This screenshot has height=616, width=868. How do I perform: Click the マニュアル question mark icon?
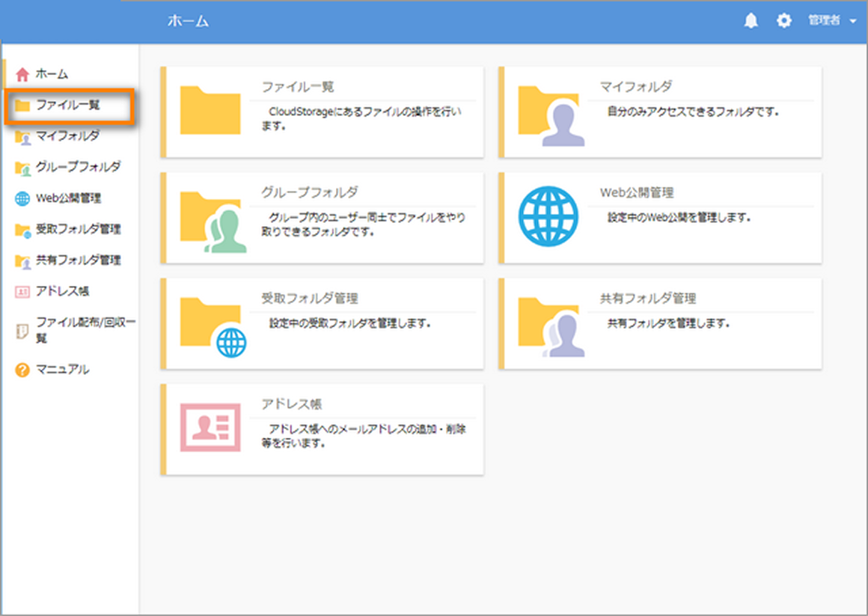point(22,369)
